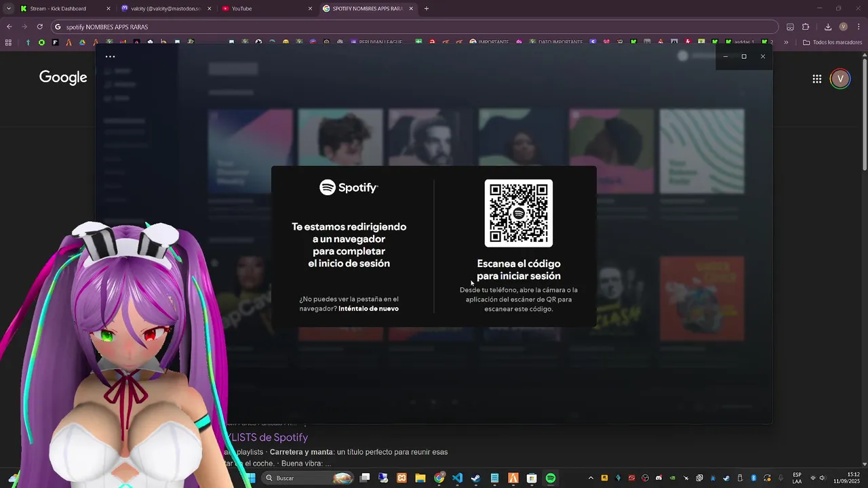The width and height of the screenshot is (868, 488).
Task: Open the Chrome apps grid bookmark
Action: pyautogui.click(x=8, y=42)
